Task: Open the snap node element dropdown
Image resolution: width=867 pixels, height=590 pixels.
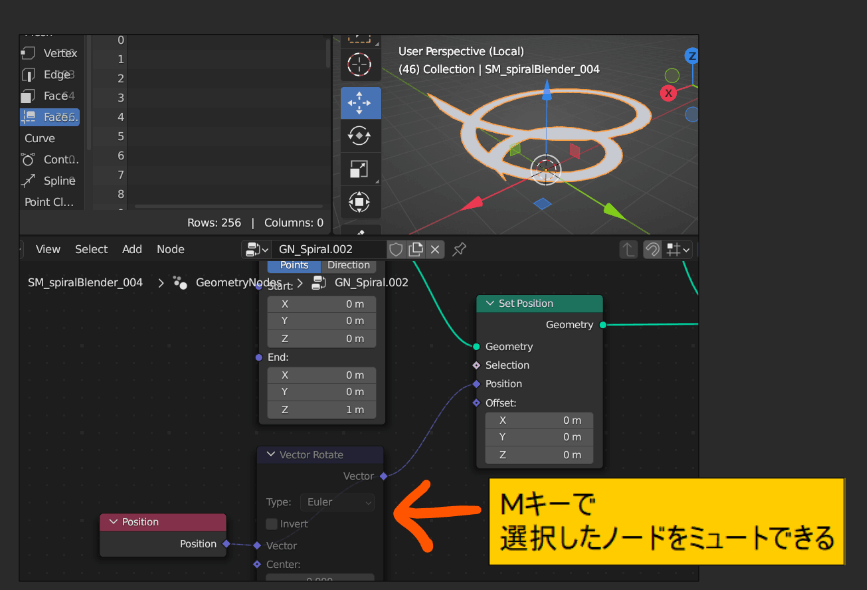Action: (678, 250)
